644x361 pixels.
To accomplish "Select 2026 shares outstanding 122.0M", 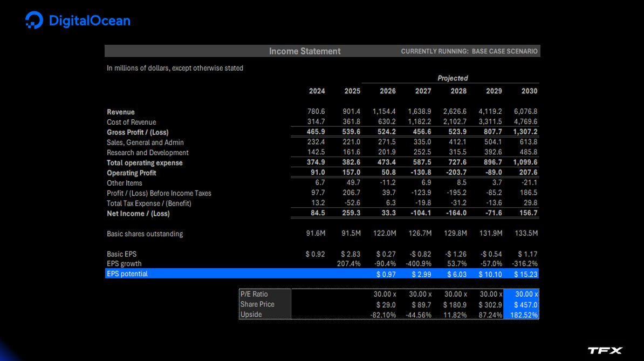I will [385, 233].
